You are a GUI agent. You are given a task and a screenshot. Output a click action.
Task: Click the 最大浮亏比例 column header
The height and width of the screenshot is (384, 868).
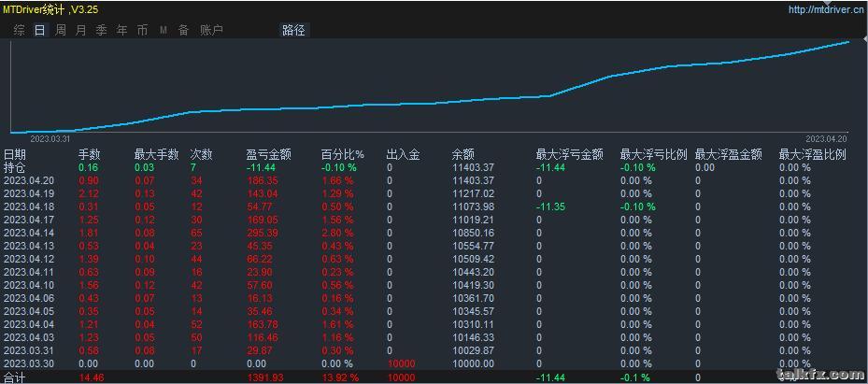[x=654, y=154]
